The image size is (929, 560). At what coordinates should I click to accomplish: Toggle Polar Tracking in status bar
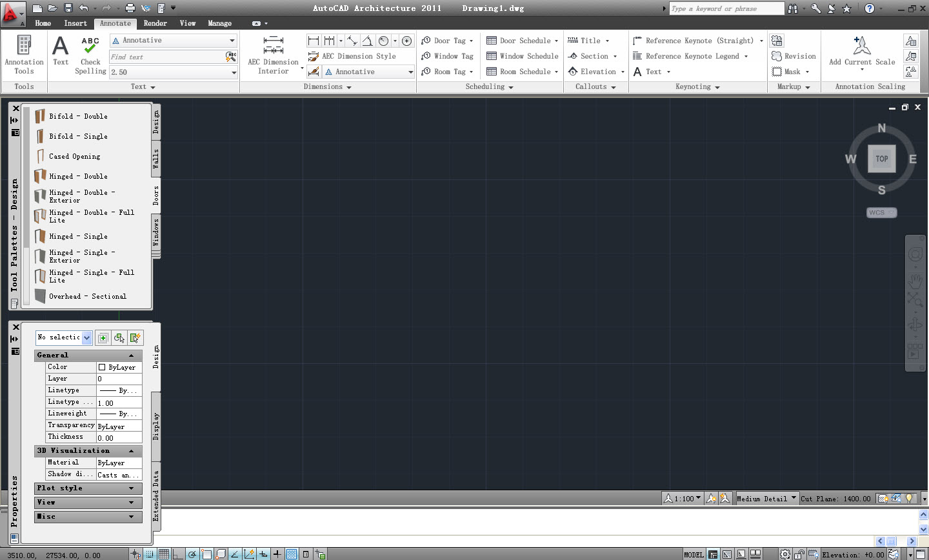coord(192,554)
